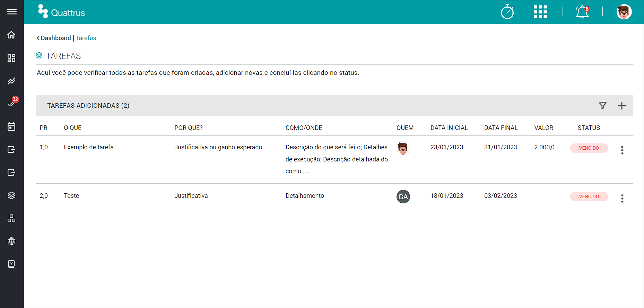Open options menu for Exemplo de tarefa
This screenshot has height=308, width=644.
click(x=622, y=150)
